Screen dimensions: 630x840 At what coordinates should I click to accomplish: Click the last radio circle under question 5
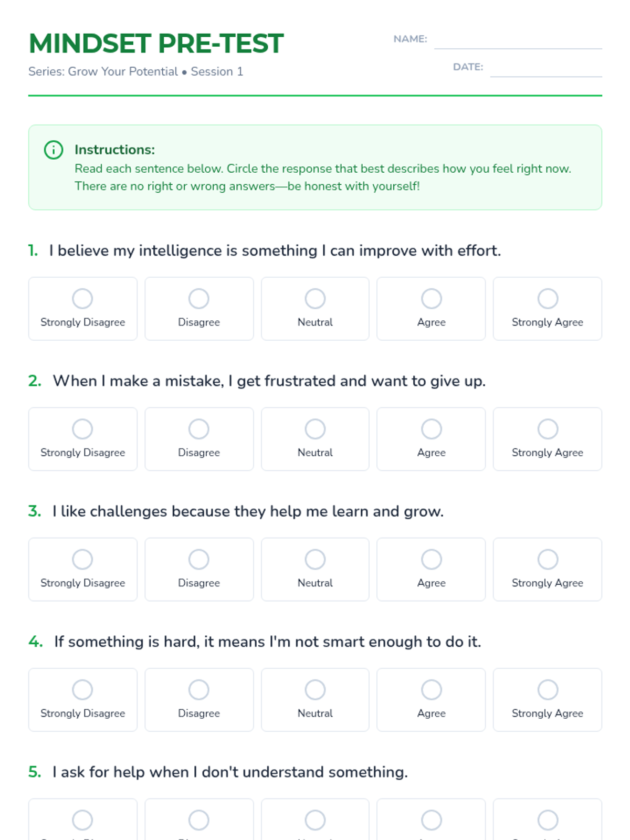(x=548, y=820)
